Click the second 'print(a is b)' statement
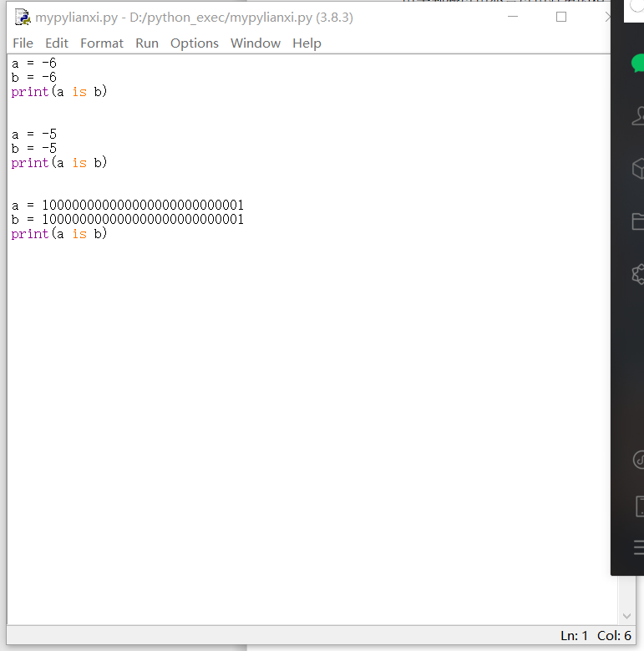644x651 pixels. click(x=59, y=162)
